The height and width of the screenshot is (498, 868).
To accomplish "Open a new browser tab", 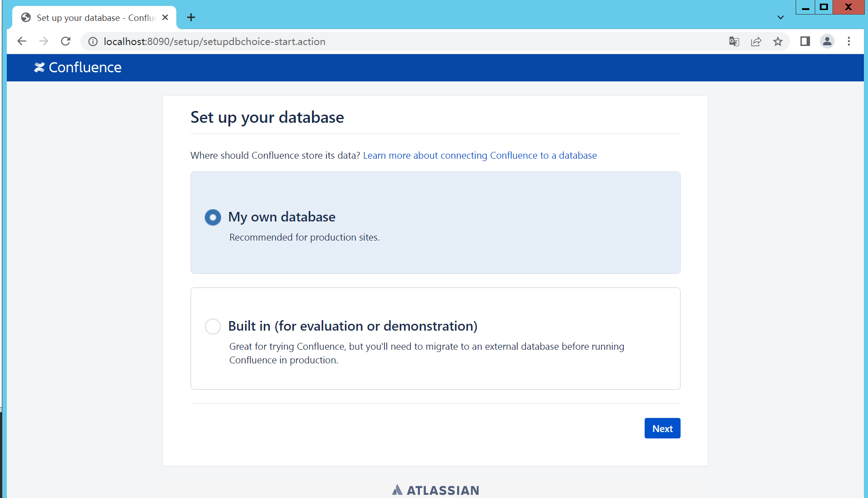I will [191, 17].
